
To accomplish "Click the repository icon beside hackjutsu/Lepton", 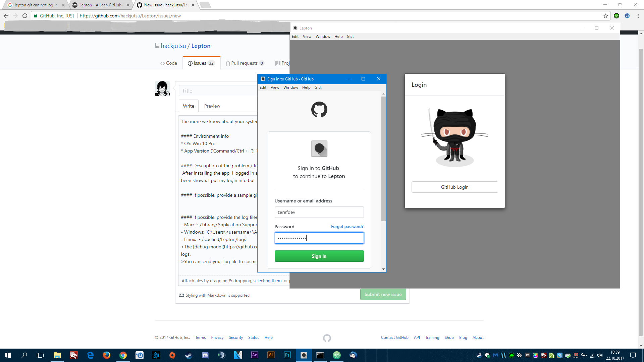I will click(x=157, y=46).
